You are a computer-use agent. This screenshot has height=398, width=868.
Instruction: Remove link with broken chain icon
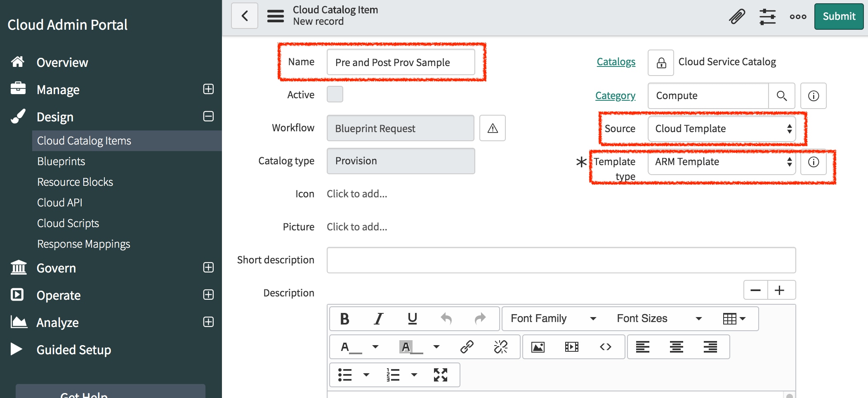coord(500,347)
